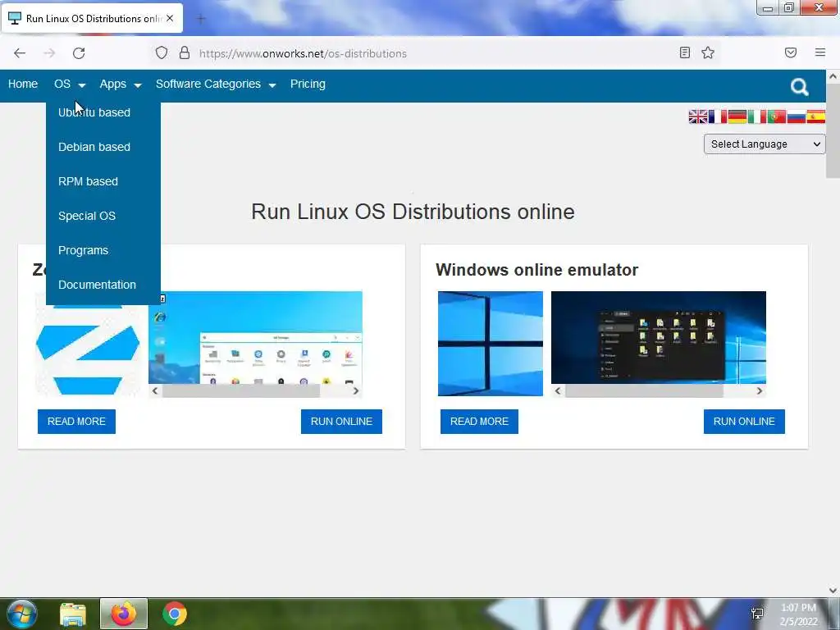This screenshot has height=630, width=840.
Task: Click Windows emulator gallery left arrow
Action: click(x=558, y=391)
